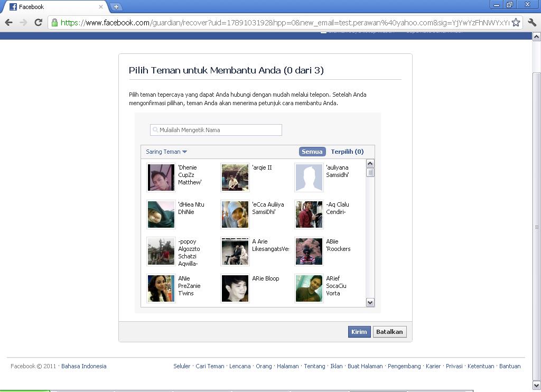Go back with the browser back arrow
Screen dimensions: 541x392
tap(8, 23)
